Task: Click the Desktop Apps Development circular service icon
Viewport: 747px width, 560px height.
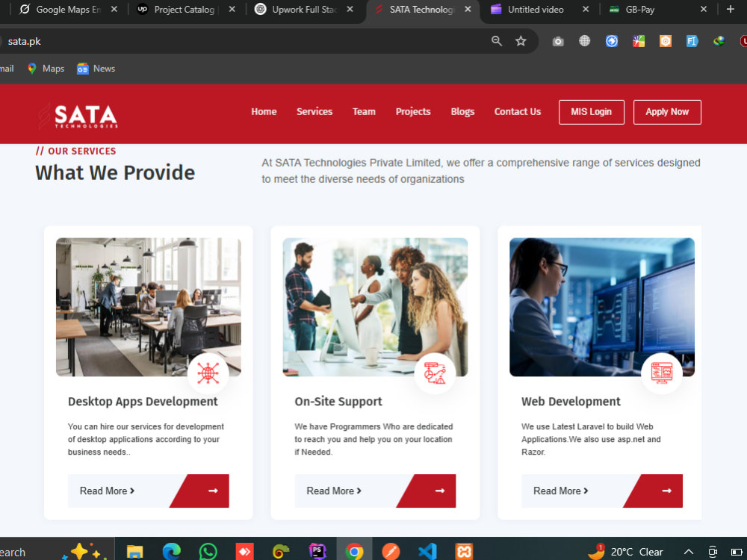Action: 208,373
